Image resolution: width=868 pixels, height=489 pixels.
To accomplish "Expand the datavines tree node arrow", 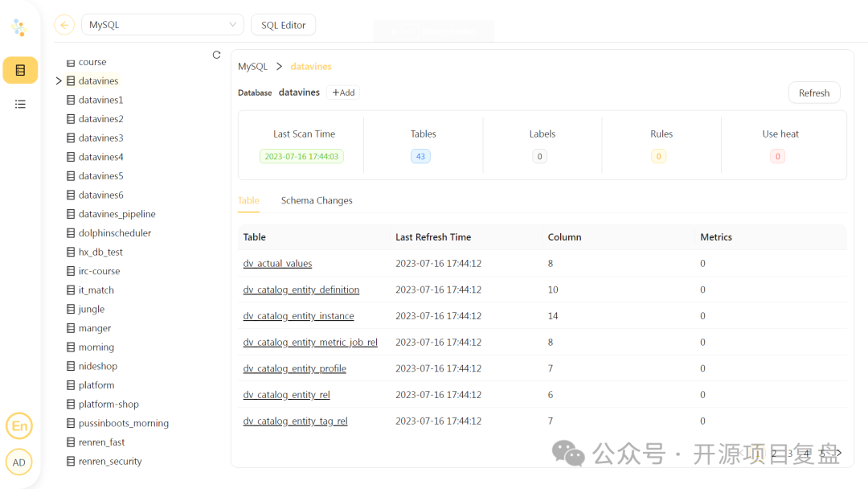I will (59, 81).
